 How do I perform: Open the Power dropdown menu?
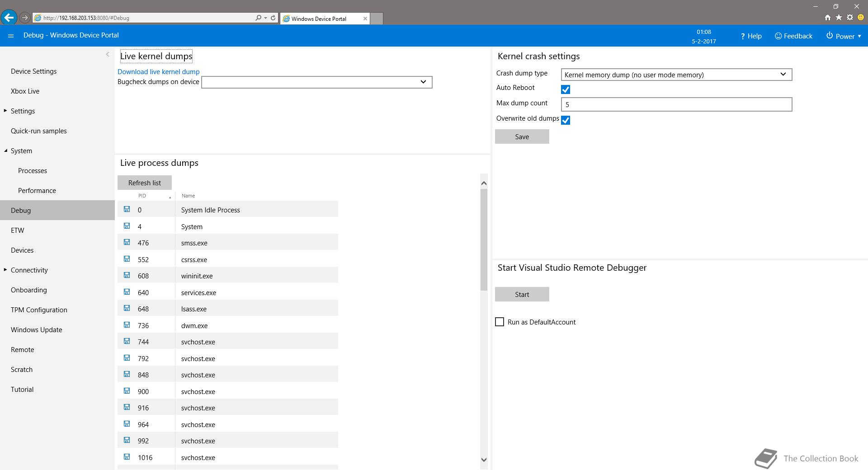[x=844, y=36]
